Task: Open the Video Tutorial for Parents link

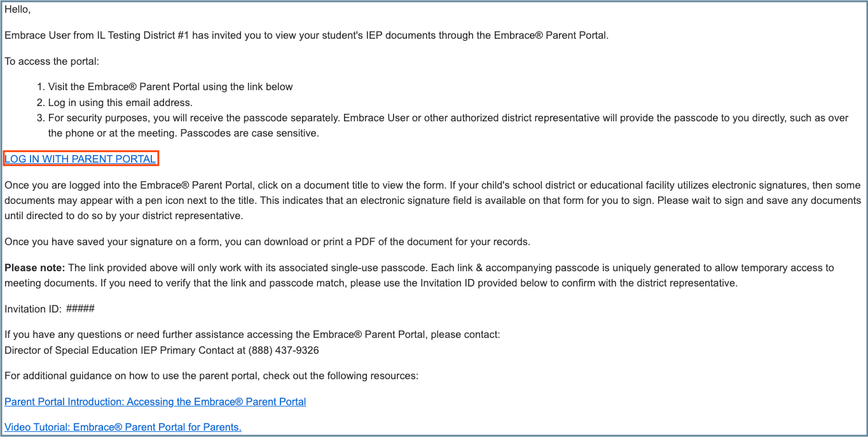Action: [x=123, y=427]
